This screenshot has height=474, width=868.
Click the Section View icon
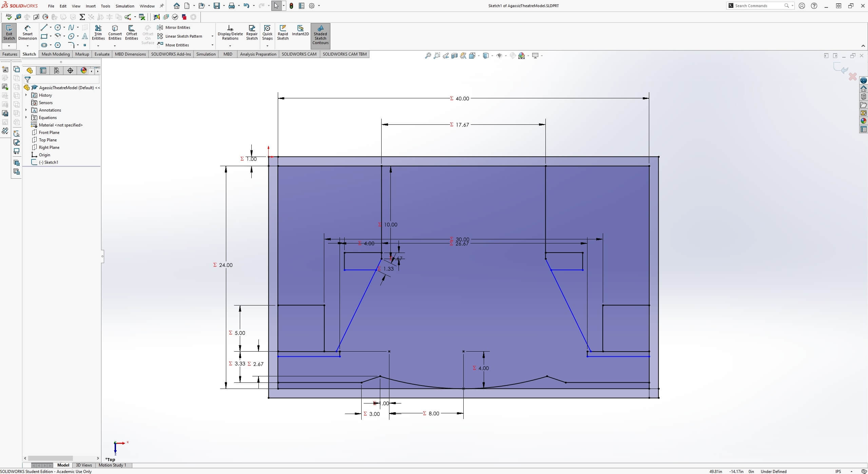(x=455, y=56)
